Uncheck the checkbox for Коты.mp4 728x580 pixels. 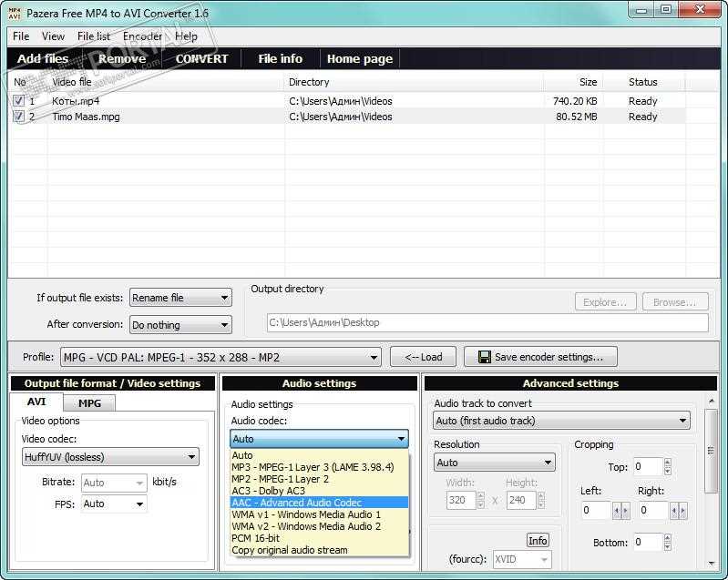click(x=18, y=101)
